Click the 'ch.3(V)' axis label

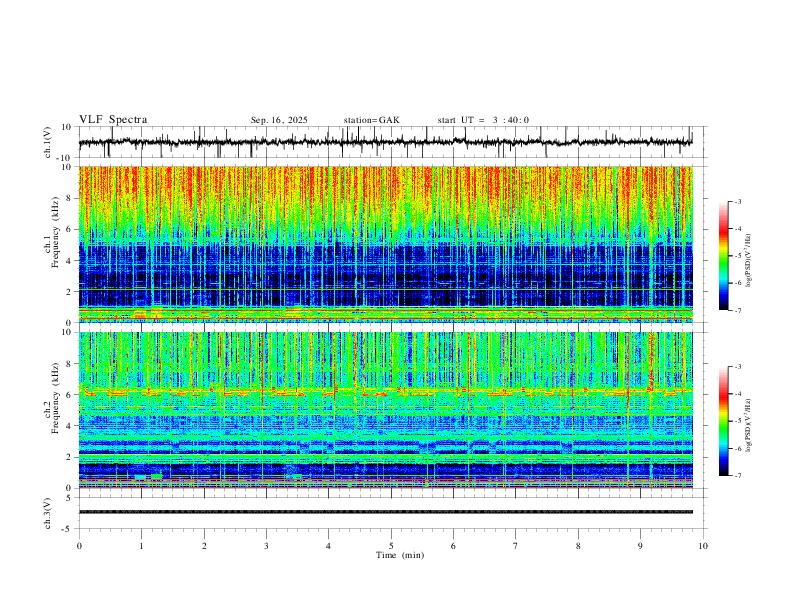click(x=48, y=513)
